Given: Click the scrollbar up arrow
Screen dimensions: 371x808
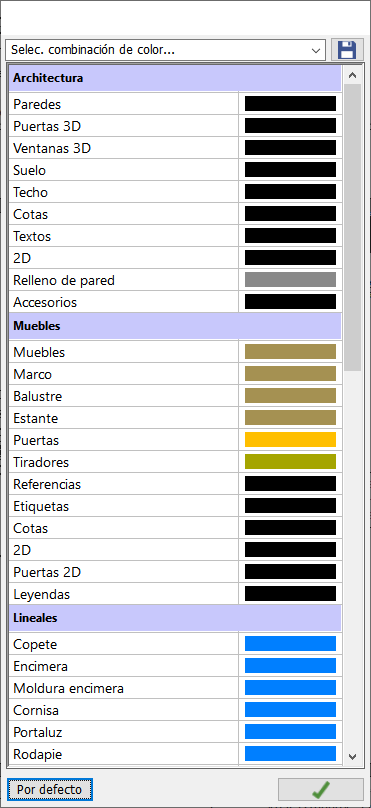Looking at the screenshot, I should [x=352, y=75].
